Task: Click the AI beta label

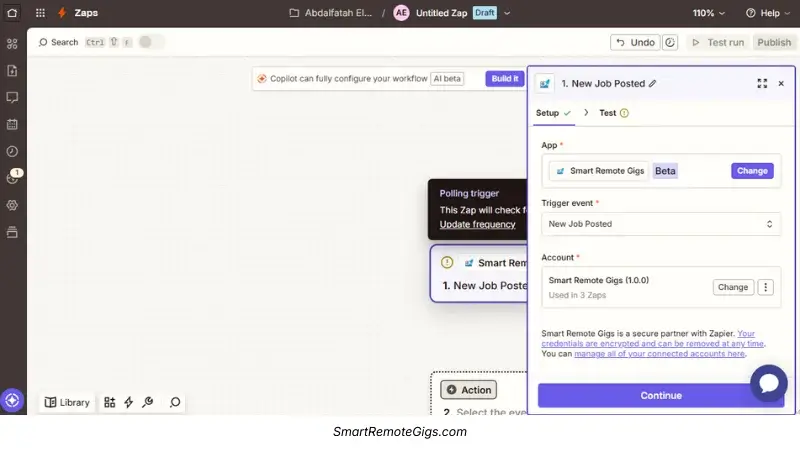Action: pos(447,79)
